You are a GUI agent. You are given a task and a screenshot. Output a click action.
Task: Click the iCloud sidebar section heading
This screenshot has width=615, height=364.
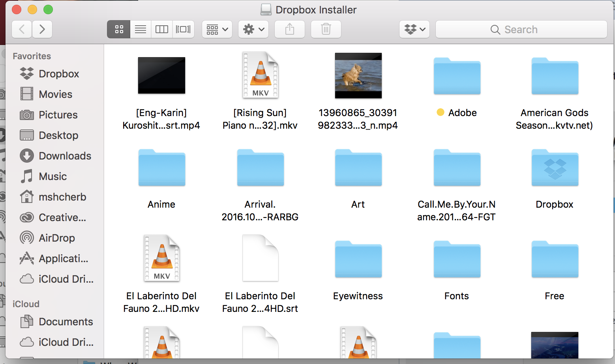[26, 304]
